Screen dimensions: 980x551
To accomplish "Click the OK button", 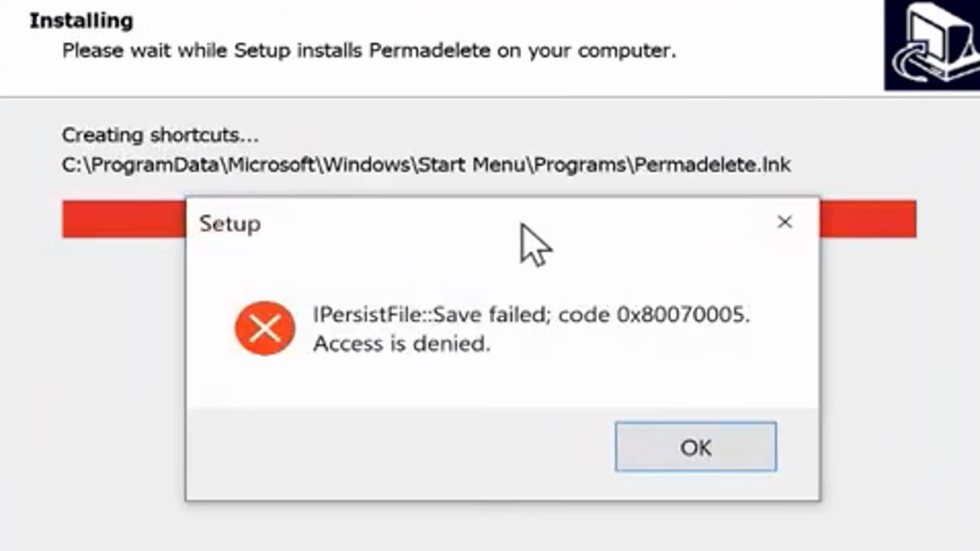I will coord(695,447).
